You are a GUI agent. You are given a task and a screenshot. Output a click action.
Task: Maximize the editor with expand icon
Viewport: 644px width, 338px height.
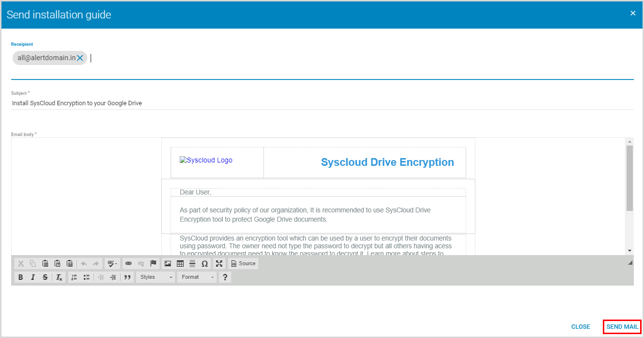pyautogui.click(x=220, y=263)
